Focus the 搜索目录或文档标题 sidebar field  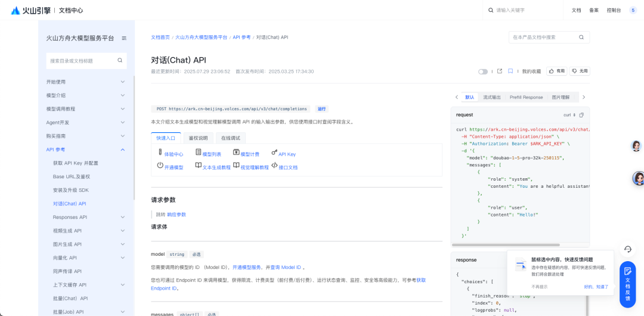(x=86, y=60)
